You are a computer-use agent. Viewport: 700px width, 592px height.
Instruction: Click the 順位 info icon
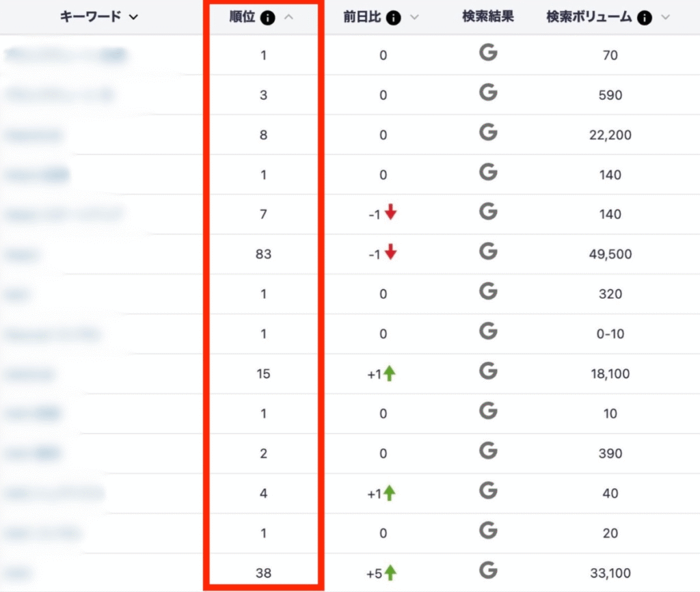click(x=268, y=18)
